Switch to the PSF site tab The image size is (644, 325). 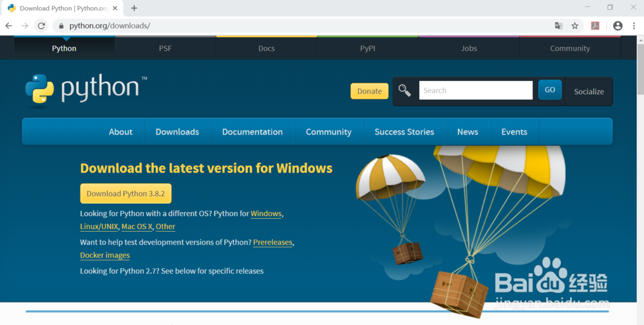pos(165,48)
